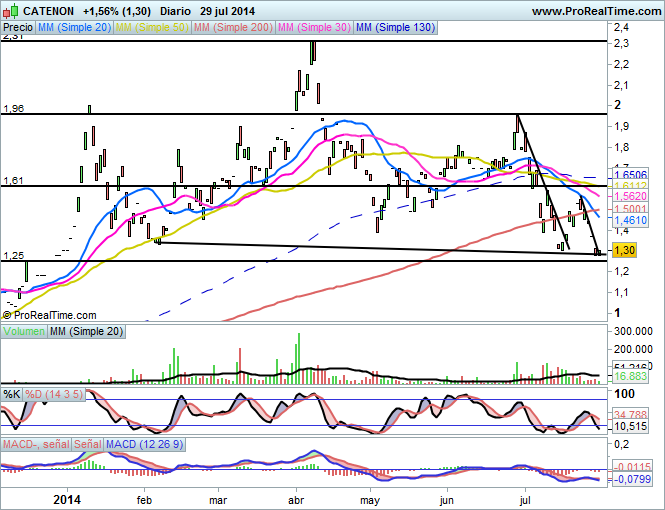Viewport: 665px width, 510px height.
Task: Select the Señal line label
Action: 88,444
